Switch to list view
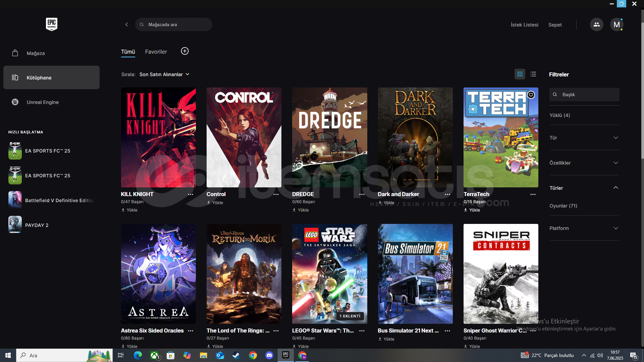Image resolution: width=644 pixels, height=362 pixels. (x=533, y=74)
